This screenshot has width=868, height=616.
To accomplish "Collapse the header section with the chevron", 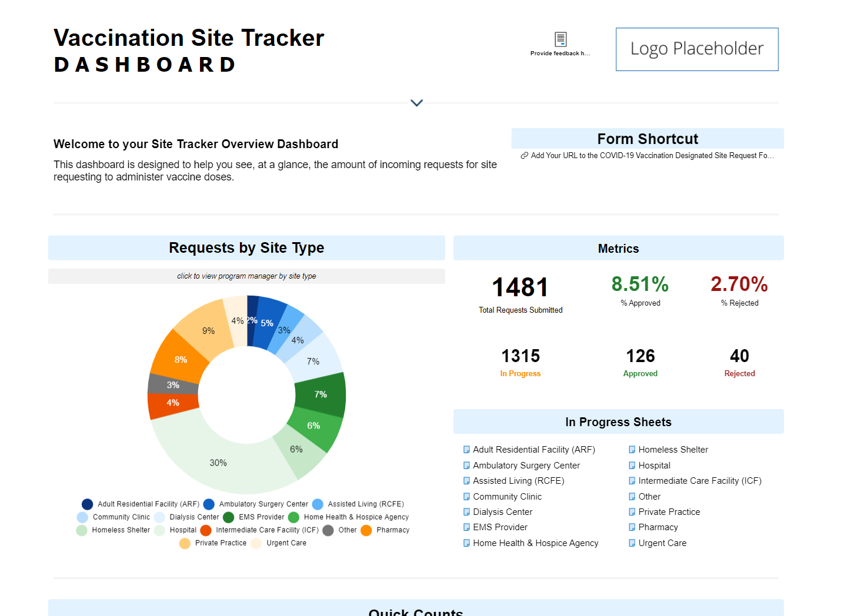I will click(416, 103).
